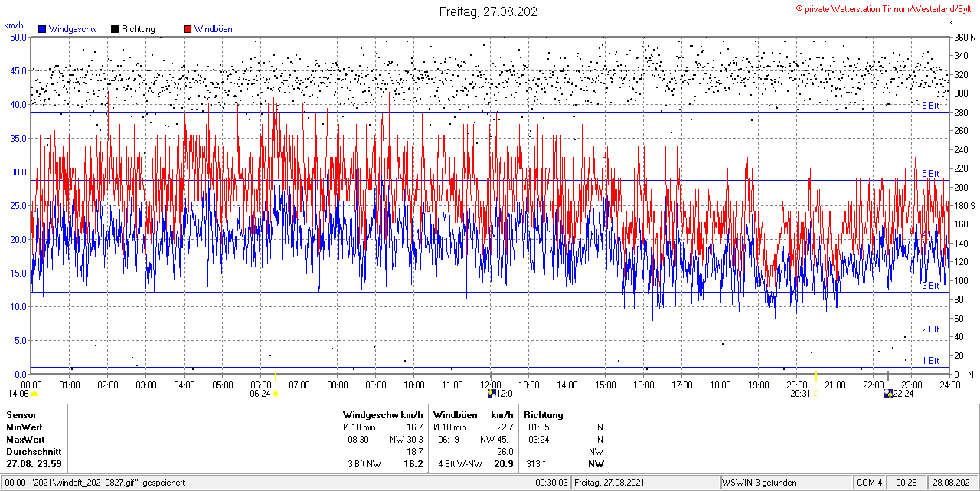Click the max wind speed value 'NW 30.3'

pos(407,440)
